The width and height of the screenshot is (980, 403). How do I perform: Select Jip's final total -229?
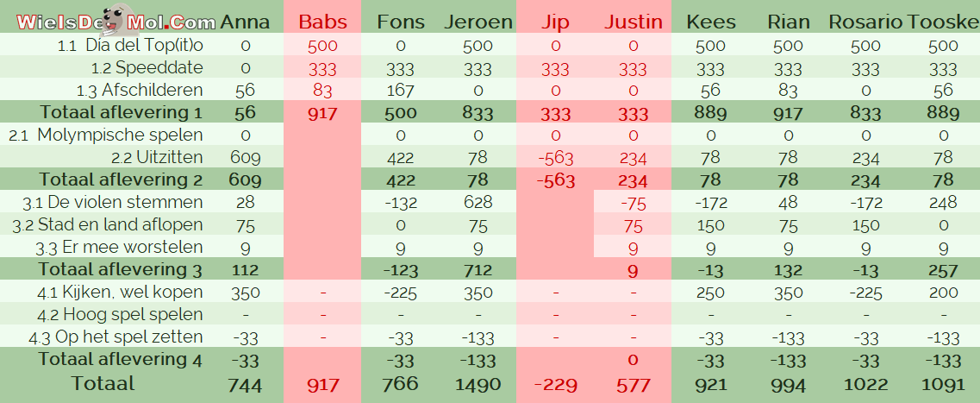[x=556, y=385]
